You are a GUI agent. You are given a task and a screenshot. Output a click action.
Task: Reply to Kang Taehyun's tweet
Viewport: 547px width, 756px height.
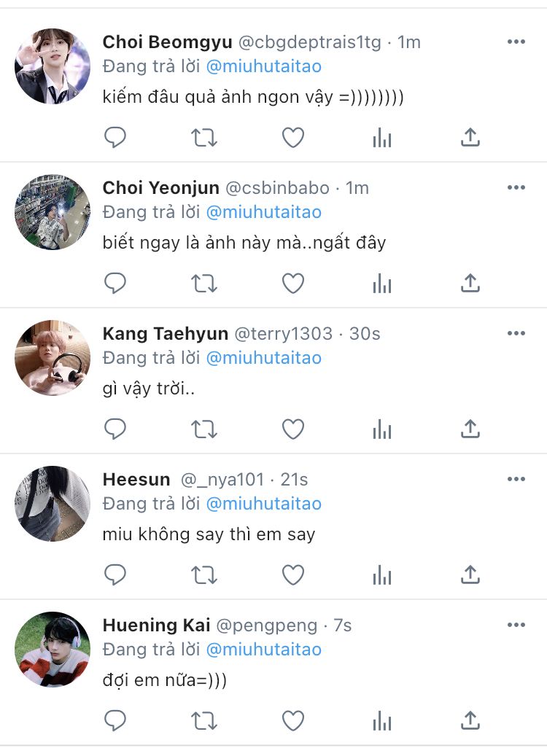(x=115, y=429)
